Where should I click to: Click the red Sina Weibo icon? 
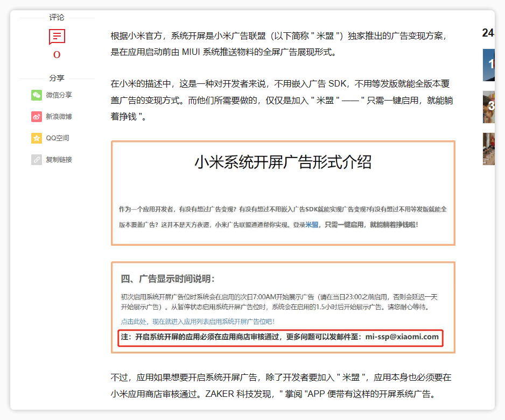[x=37, y=117]
